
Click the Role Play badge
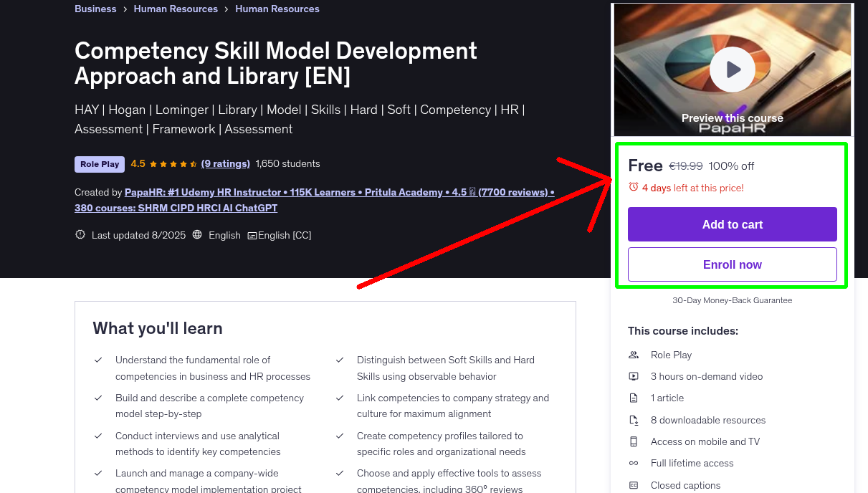(100, 164)
